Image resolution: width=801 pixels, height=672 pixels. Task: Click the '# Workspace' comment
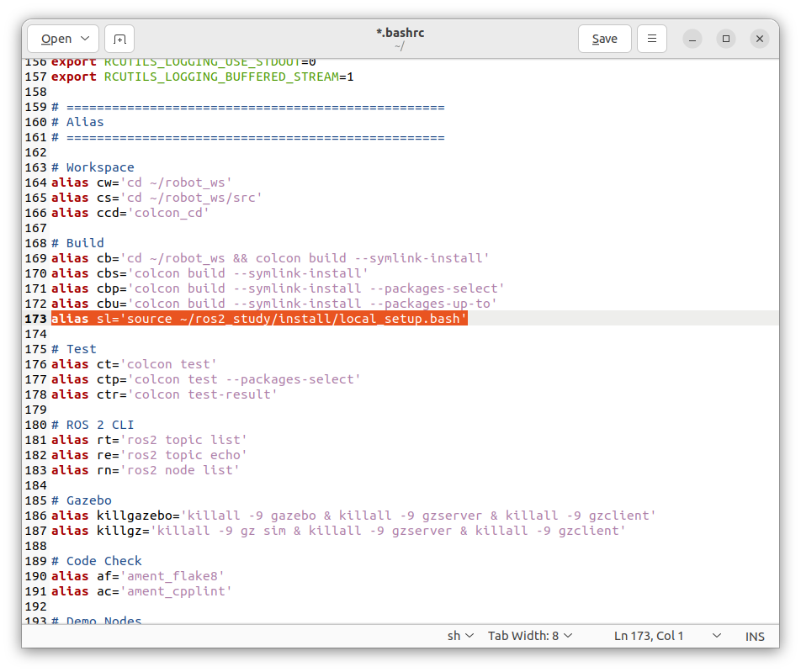[x=93, y=167]
